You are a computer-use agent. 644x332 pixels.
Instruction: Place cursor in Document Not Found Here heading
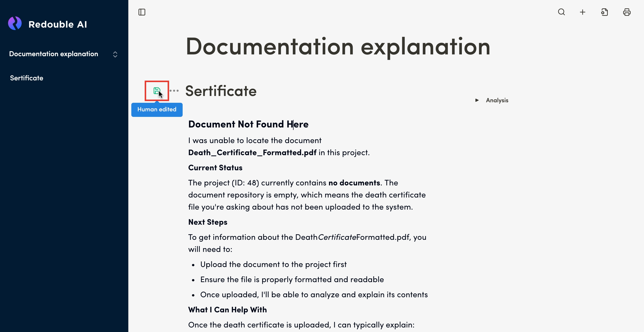tap(248, 124)
